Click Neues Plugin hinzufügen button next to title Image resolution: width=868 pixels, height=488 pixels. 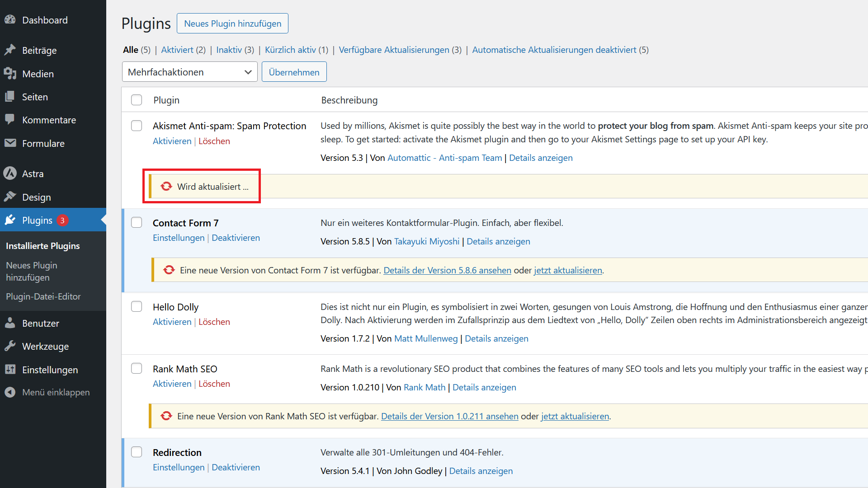point(232,23)
